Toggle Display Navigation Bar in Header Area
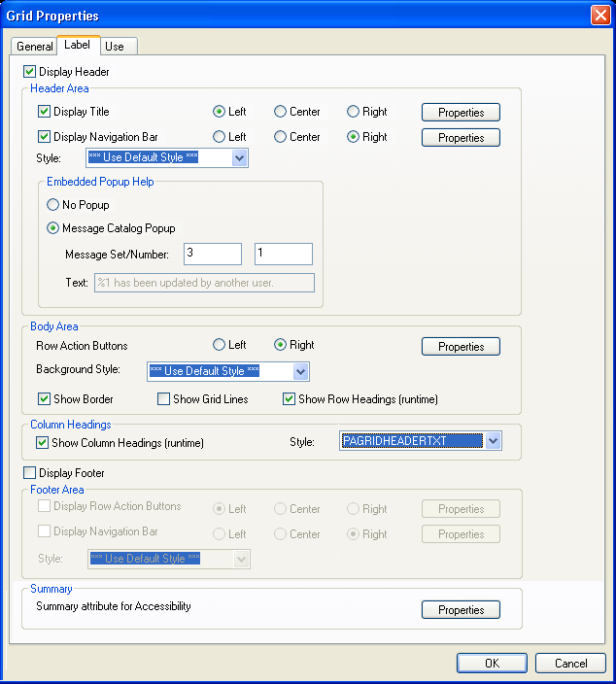 tap(44, 137)
